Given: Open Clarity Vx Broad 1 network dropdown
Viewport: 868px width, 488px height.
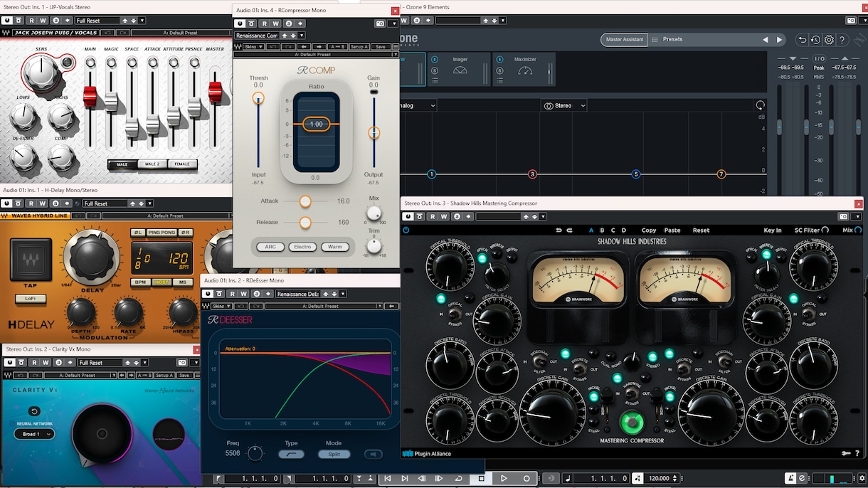Looking at the screenshot, I should click(x=34, y=434).
